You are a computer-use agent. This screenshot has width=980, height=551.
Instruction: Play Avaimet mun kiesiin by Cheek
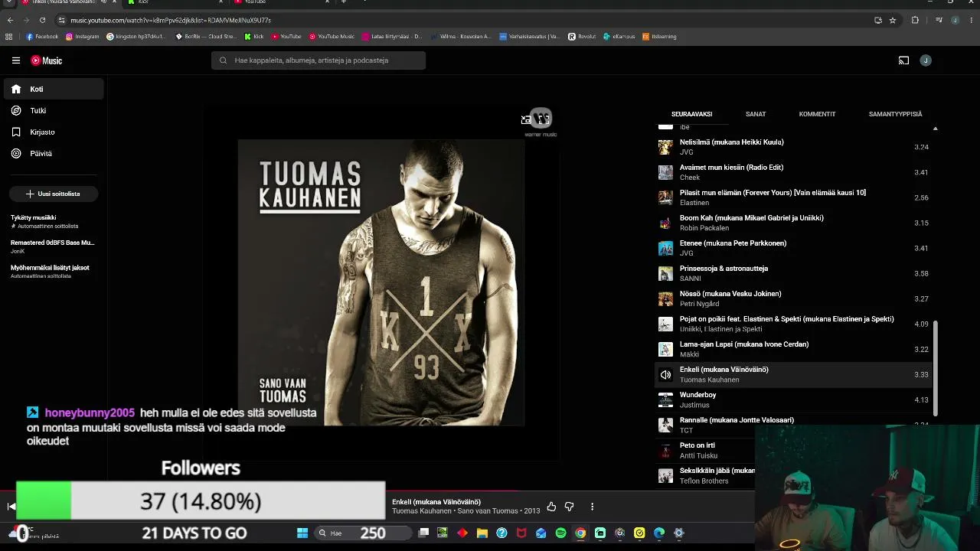795,172
